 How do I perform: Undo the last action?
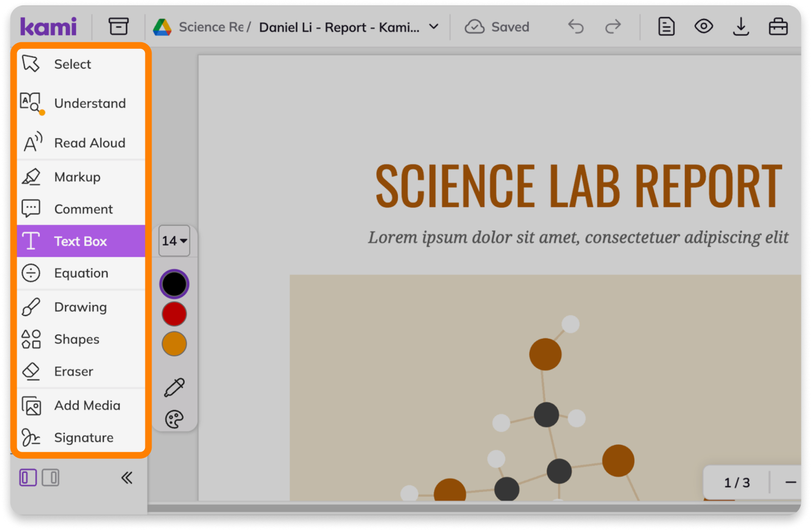point(576,27)
